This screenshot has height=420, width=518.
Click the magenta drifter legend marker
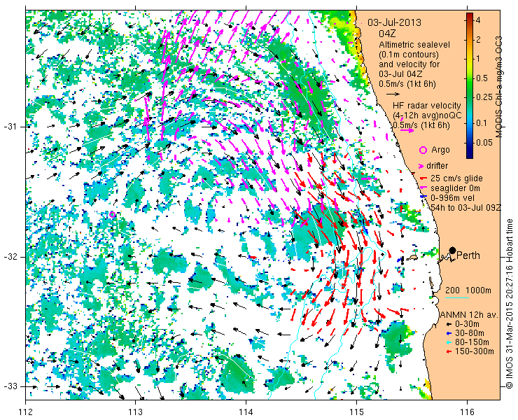tap(421, 166)
